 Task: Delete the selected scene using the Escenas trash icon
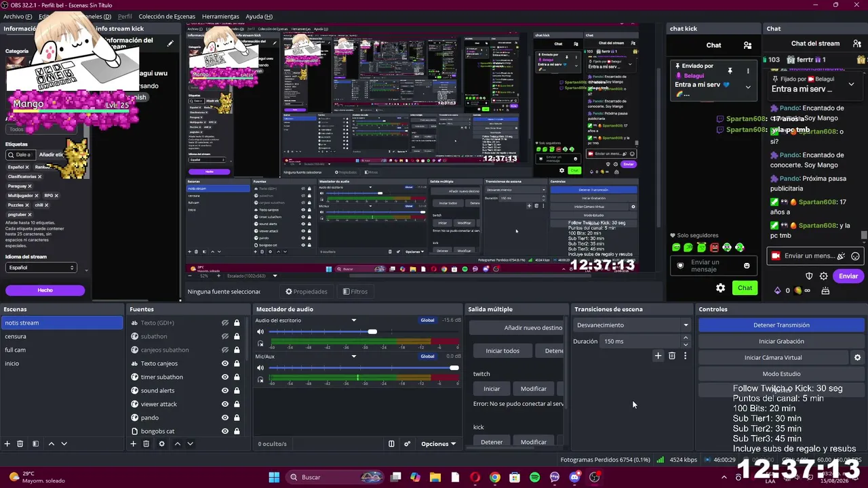click(x=20, y=444)
